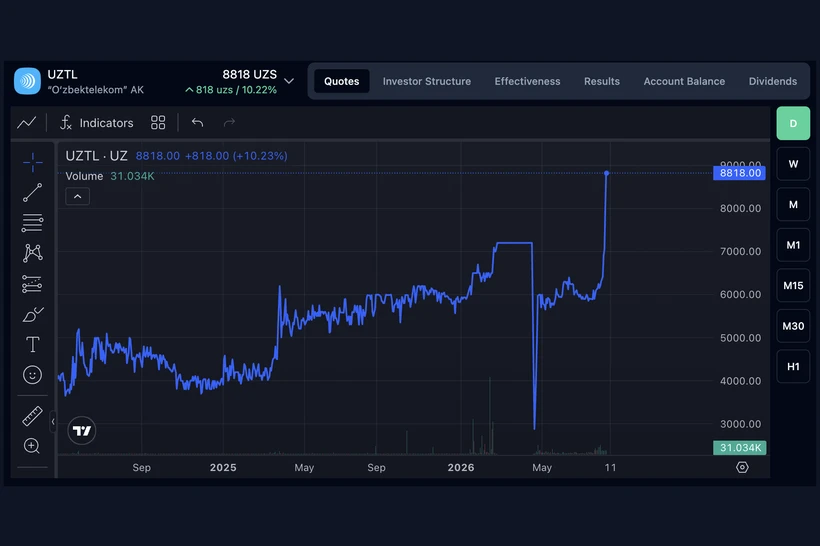Click the "O'zbektelekom" AK company name
Image resolution: width=820 pixels, height=546 pixels.
point(95,90)
